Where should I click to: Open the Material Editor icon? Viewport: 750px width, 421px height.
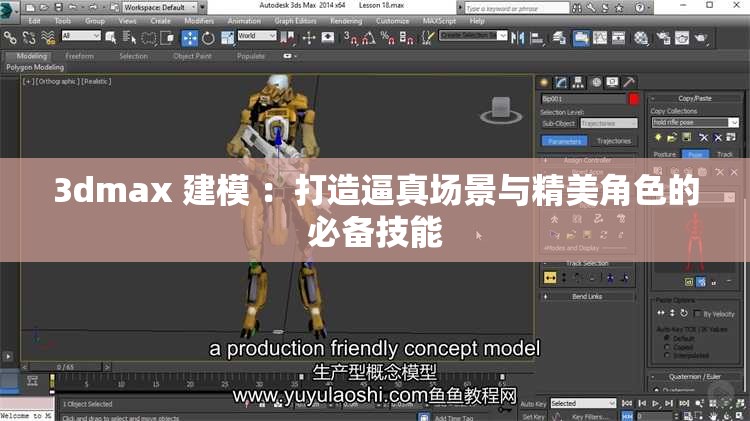[641, 38]
